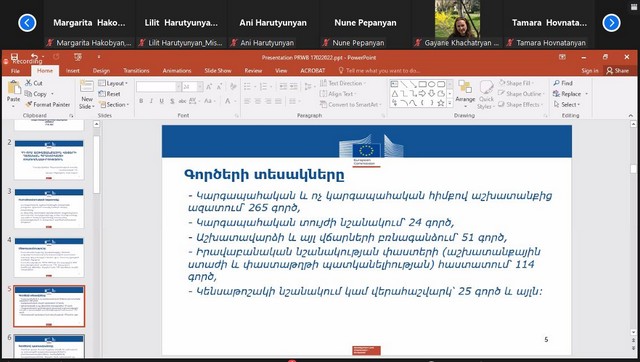Activate the Format Painter
Image resolution: width=640 pixels, height=362 pixels.
[x=48, y=104]
